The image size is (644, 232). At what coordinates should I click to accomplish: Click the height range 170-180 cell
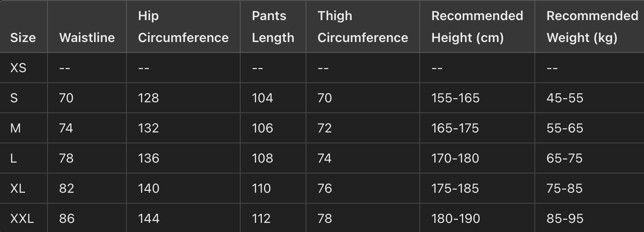pos(455,158)
